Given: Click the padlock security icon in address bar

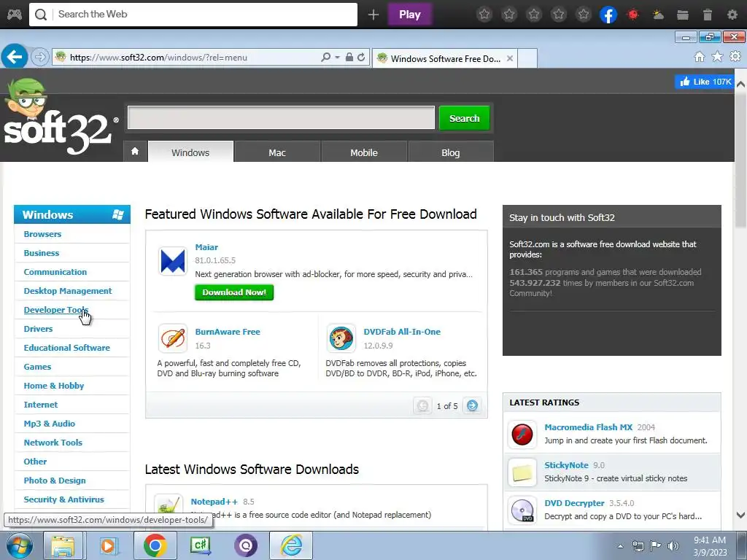Looking at the screenshot, I should 349,57.
